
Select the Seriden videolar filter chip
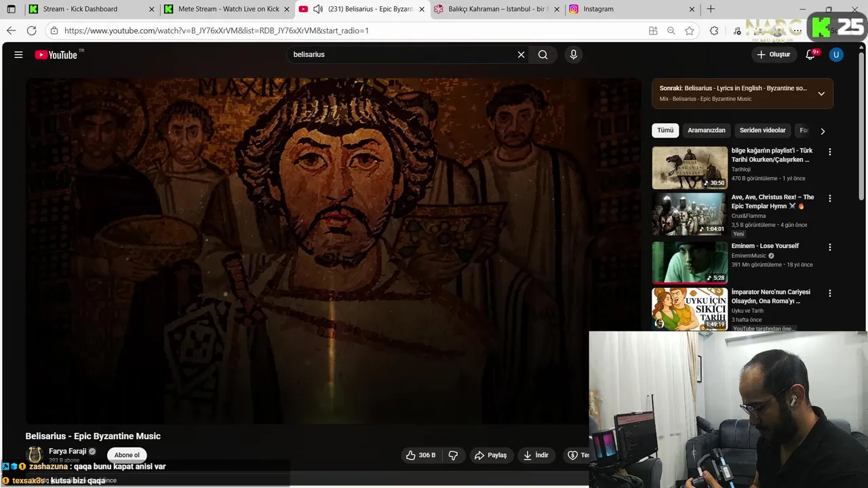tap(762, 130)
